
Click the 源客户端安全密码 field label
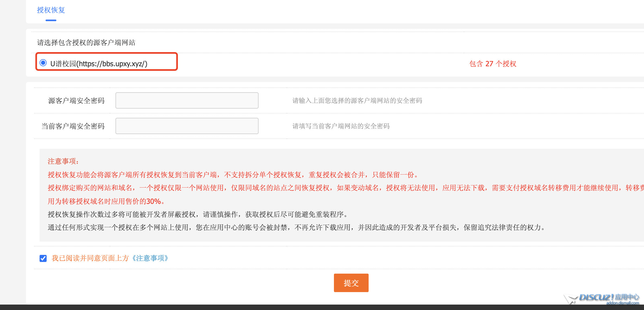(x=76, y=101)
